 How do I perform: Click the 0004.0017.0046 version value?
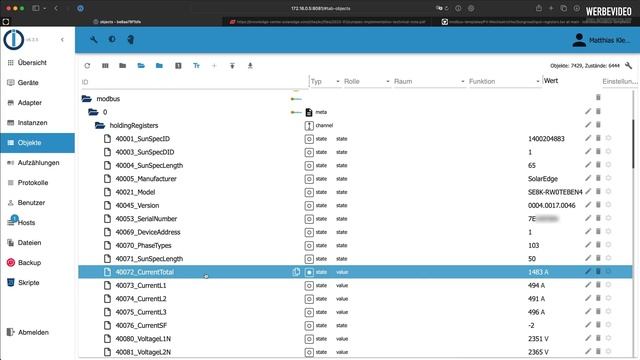(x=551, y=205)
